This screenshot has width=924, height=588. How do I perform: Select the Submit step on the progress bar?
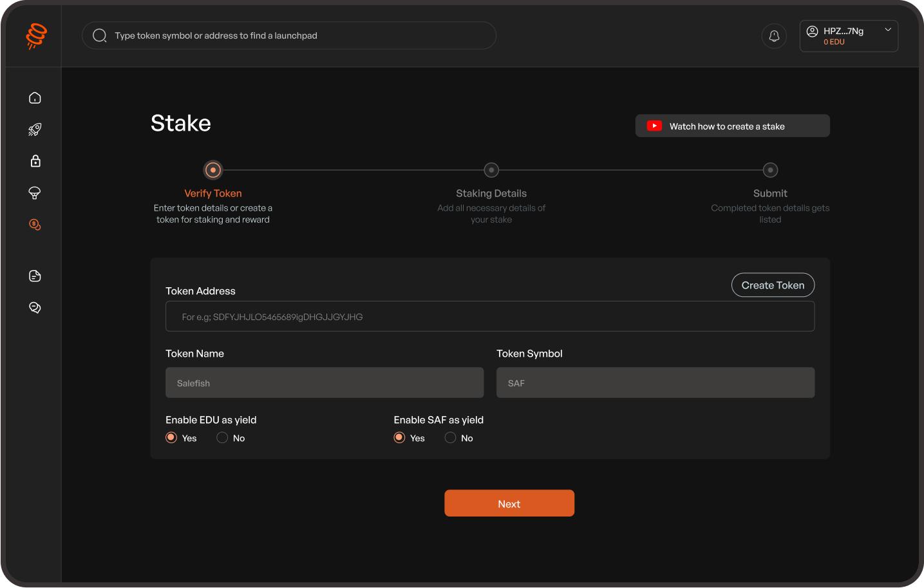click(770, 169)
